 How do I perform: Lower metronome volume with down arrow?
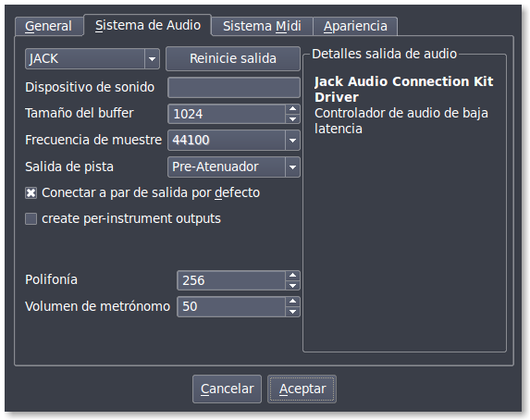[x=292, y=312]
